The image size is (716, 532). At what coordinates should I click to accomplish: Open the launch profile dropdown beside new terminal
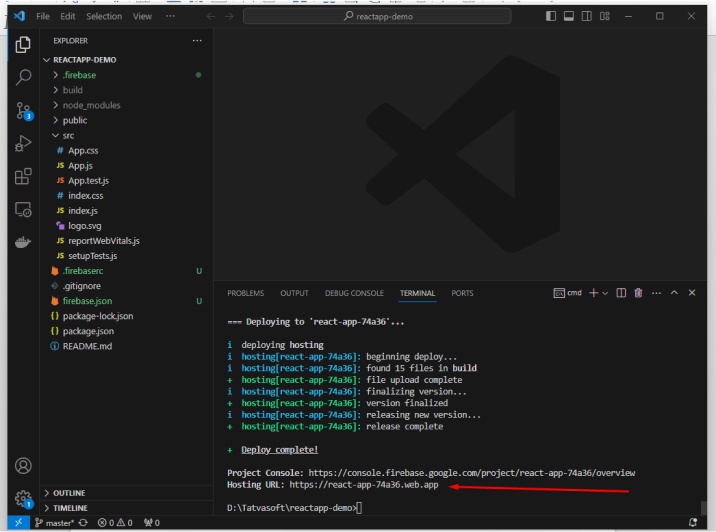(606, 293)
